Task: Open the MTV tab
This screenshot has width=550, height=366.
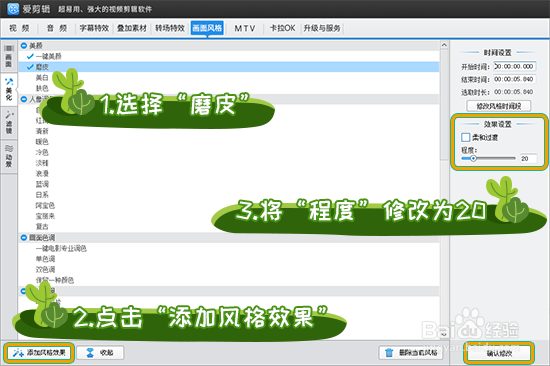Action: pos(245,28)
